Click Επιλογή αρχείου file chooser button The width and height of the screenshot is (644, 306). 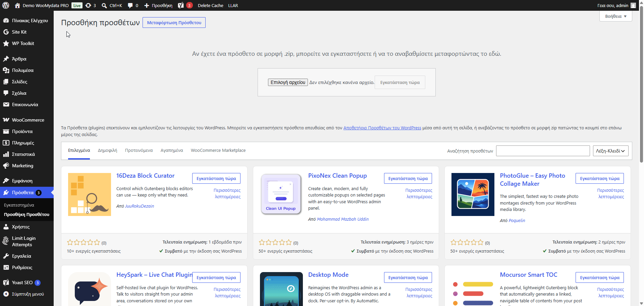pos(288,82)
